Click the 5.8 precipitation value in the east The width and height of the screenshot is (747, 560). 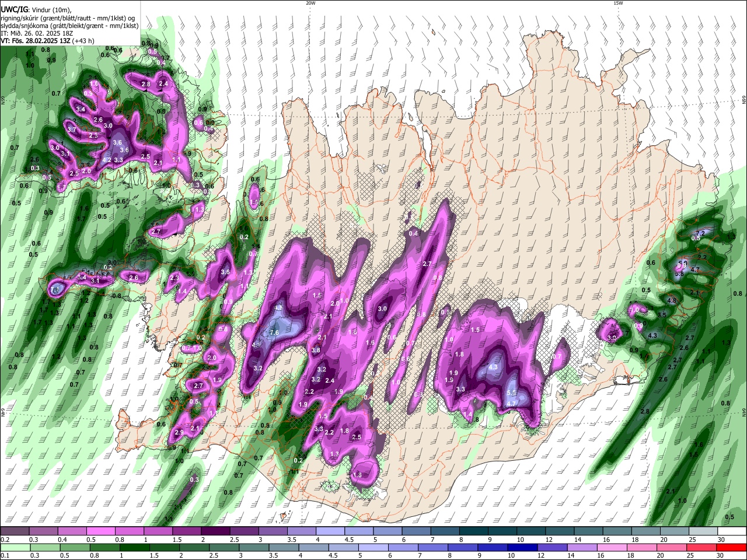(x=679, y=274)
